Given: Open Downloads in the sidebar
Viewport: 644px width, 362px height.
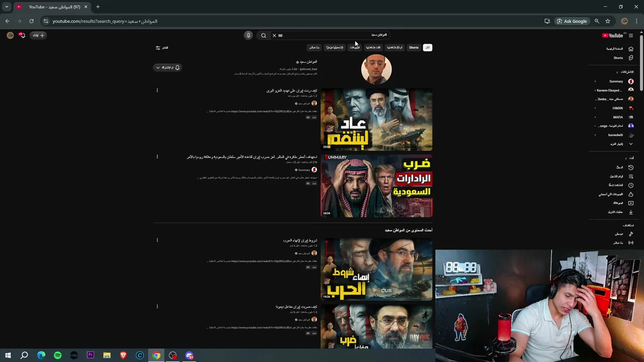Looking at the screenshot, I should (620, 212).
